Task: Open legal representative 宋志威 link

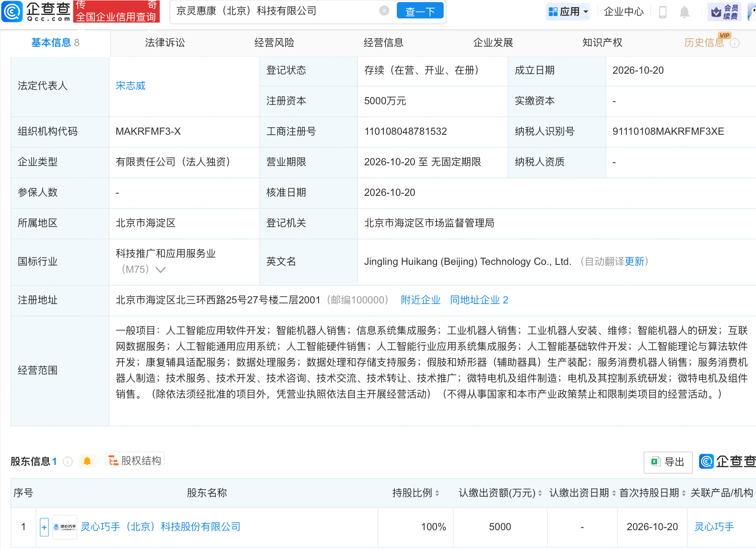Action: point(130,86)
